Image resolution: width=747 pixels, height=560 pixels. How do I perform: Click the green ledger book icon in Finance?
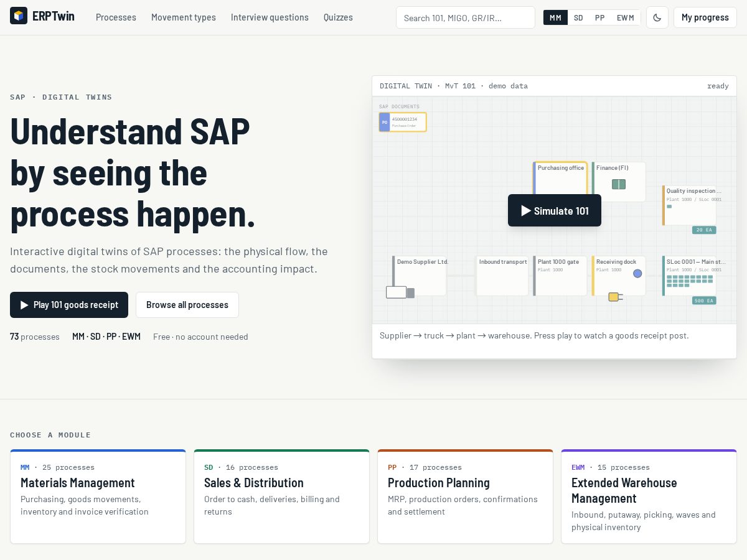pos(619,184)
